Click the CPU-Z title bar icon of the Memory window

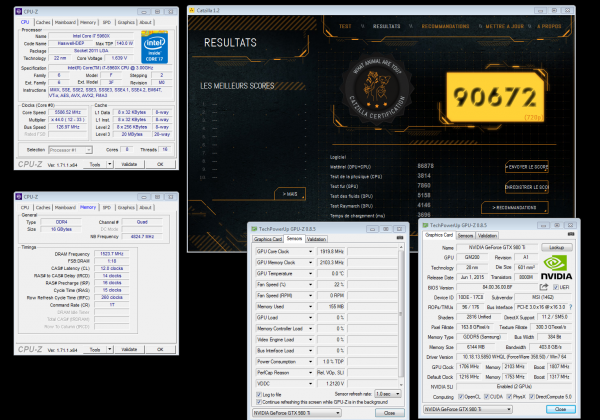[19, 197]
